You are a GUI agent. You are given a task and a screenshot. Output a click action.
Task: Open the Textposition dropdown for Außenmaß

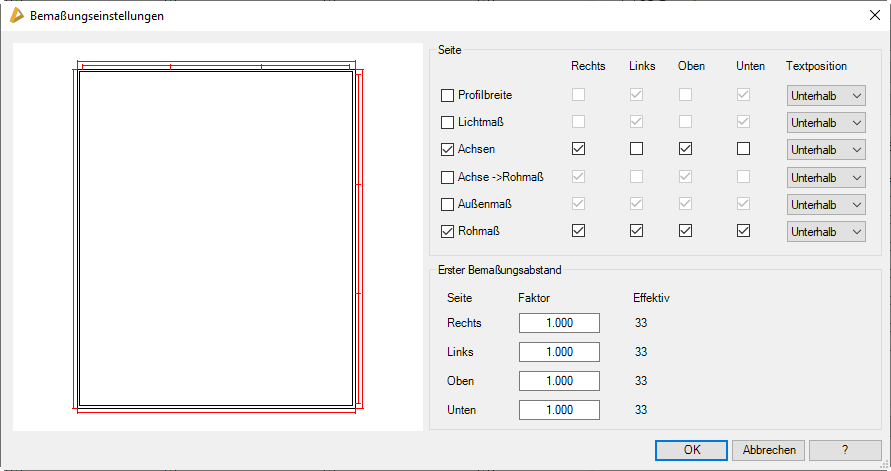click(825, 204)
